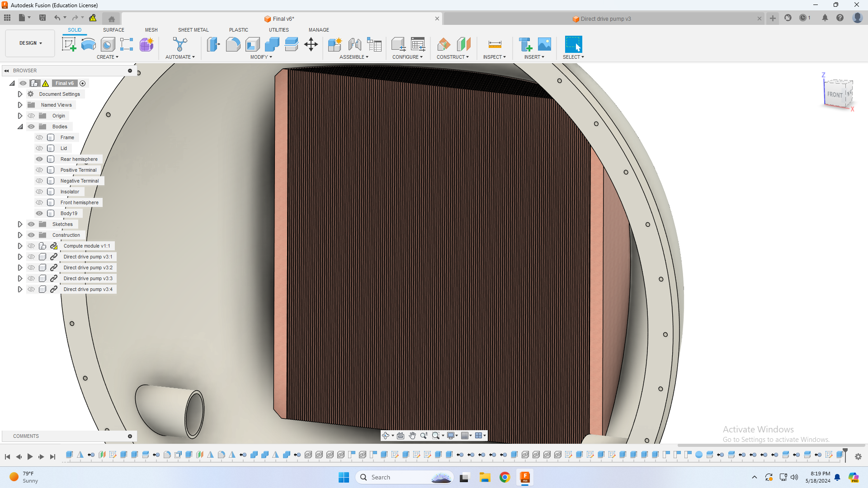Hide the Sketches folder
The width and height of the screenshot is (868, 488).
(x=31, y=224)
